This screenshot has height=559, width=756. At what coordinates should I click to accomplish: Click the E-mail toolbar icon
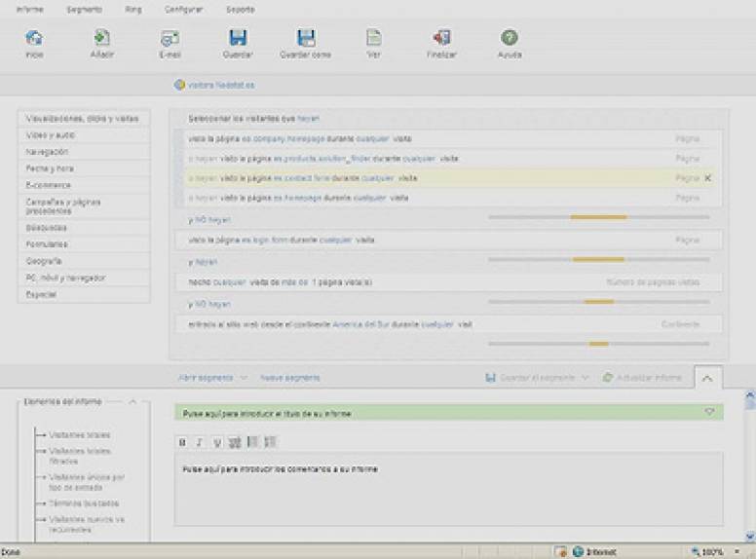coord(170,38)
